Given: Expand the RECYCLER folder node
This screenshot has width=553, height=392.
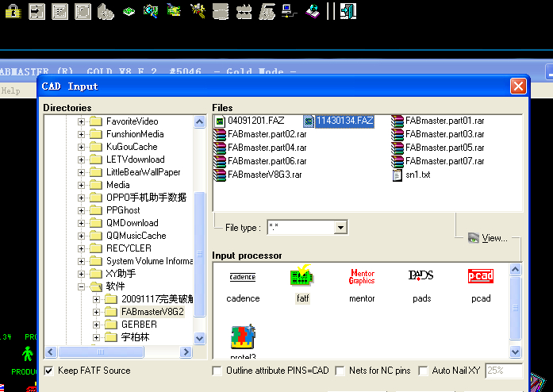Looking at the screenshot, I should tap(81, 248).
